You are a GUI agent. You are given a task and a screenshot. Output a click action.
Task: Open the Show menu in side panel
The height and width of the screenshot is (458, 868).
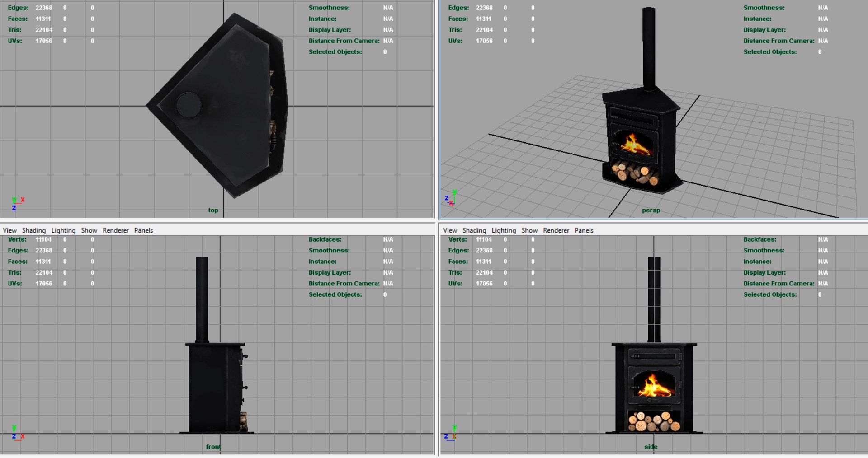point(529,230)
